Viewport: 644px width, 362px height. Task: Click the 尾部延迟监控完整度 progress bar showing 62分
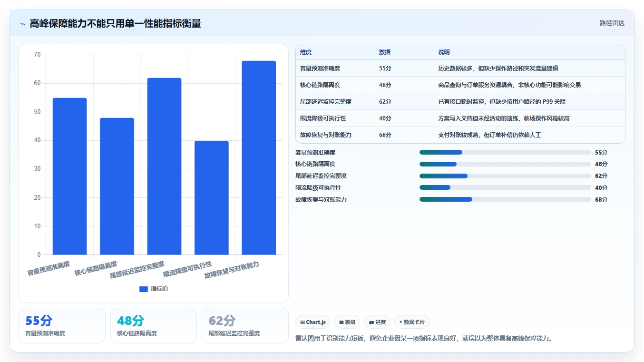pyautogui.click(x=505, y=176)
